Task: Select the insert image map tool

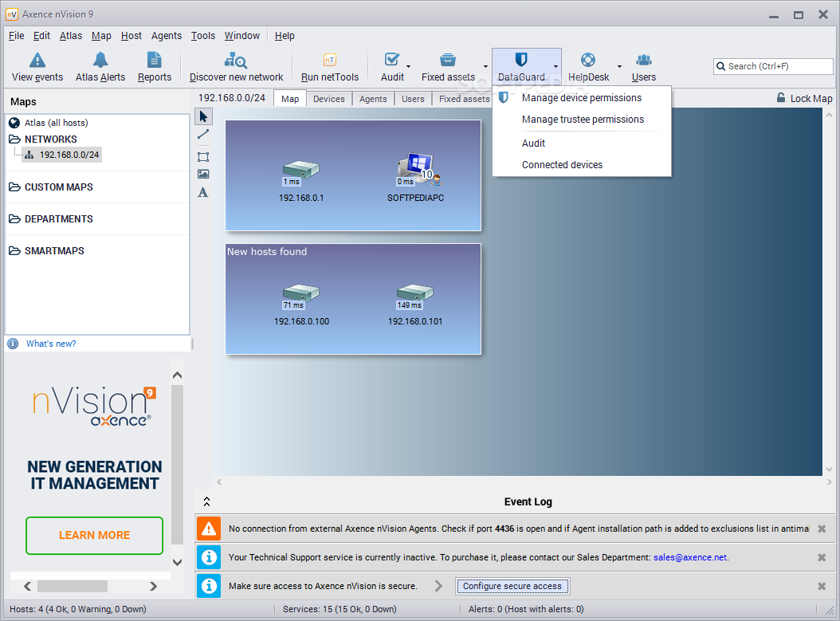Action: (x=203, y=174)
